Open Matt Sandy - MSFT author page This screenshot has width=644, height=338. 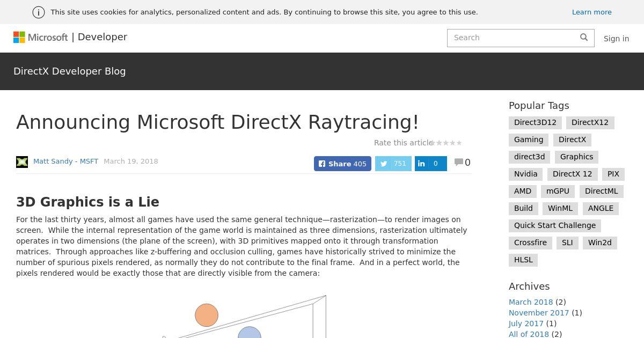tap(65, 161)
